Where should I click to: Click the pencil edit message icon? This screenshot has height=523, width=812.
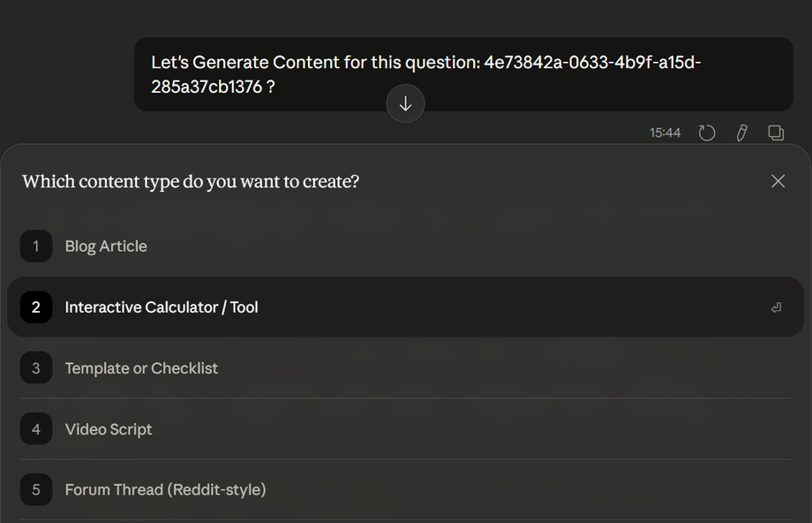pos(741,133)
